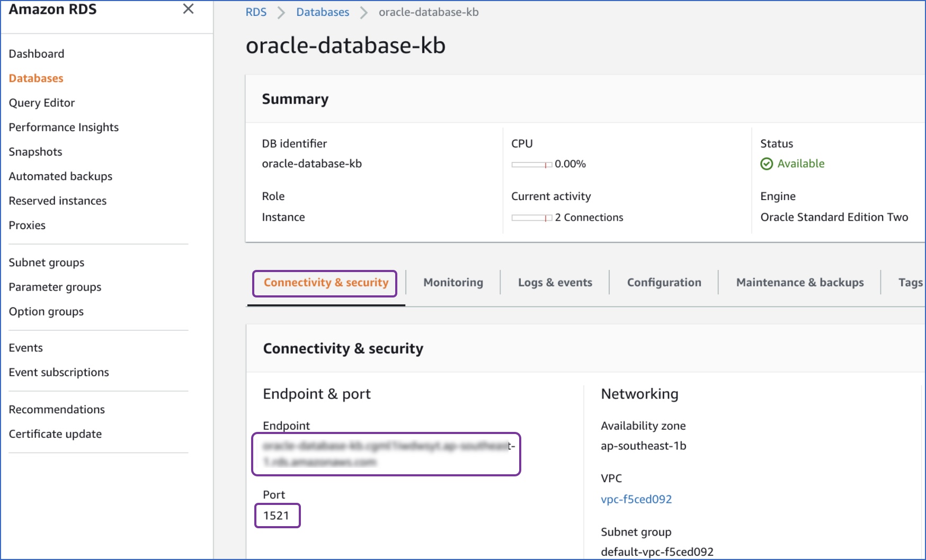Open Certificate update
This screenshot has width=926, height=560.
pyautogui.click(x=55, y=434)
